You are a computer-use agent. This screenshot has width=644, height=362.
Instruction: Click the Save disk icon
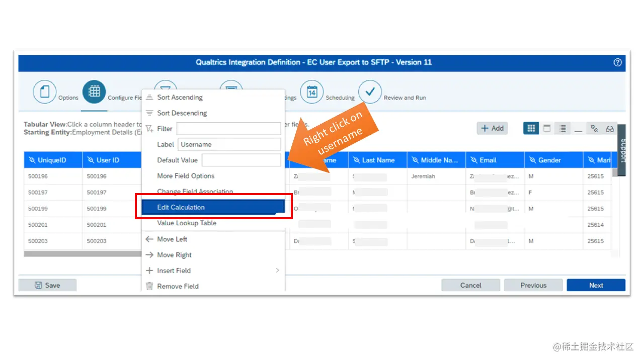coord(38,285)
